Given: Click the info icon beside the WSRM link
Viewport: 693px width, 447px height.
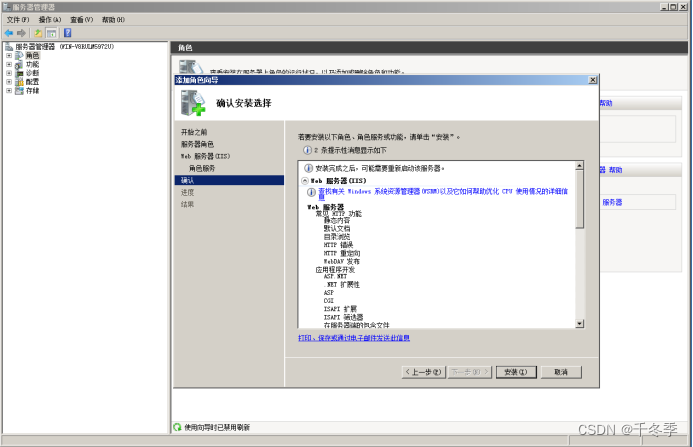Looking at the screenshot, I should click(x=311, y=192).
